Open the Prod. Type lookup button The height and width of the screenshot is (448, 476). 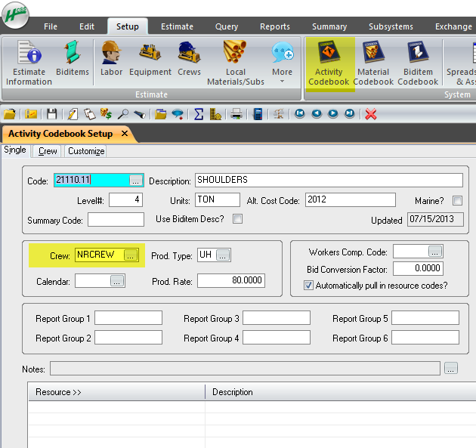pos(223,255)
